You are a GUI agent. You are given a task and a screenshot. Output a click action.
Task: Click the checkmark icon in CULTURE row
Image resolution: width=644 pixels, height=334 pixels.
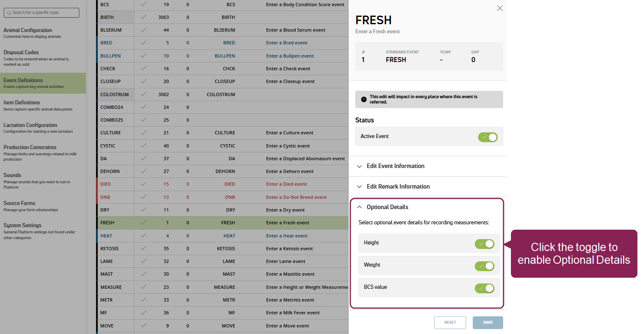click(143, 133)
